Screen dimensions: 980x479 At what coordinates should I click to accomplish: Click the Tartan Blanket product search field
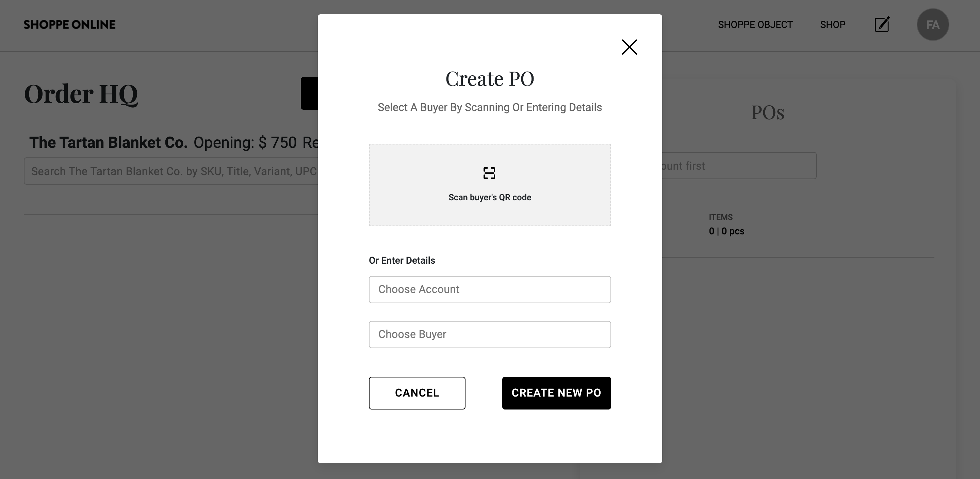point(171,171)
